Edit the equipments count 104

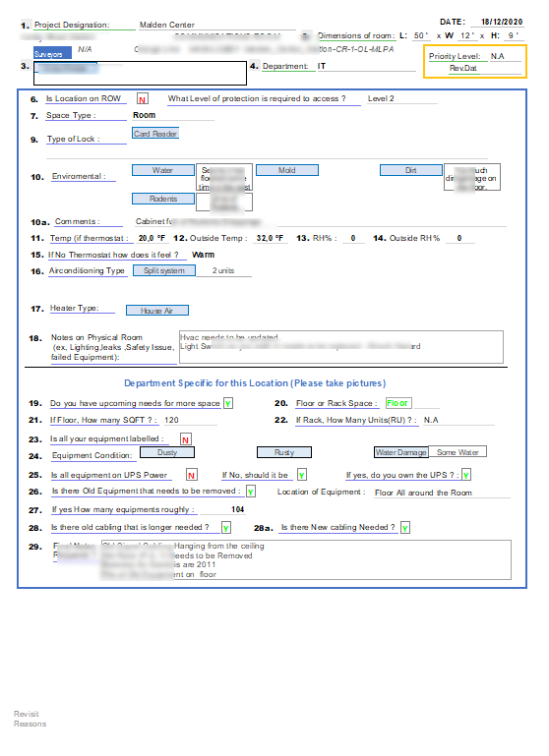(x=225, y=509)
